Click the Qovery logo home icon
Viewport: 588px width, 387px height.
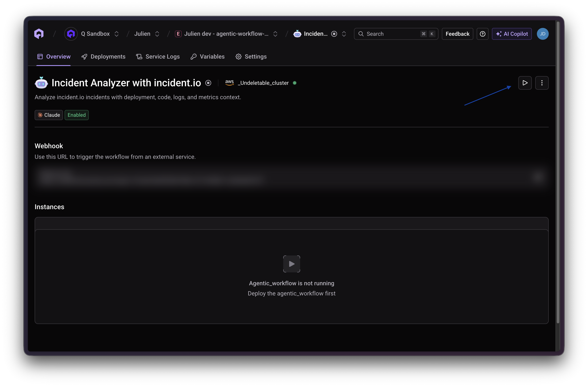[39, 34]
